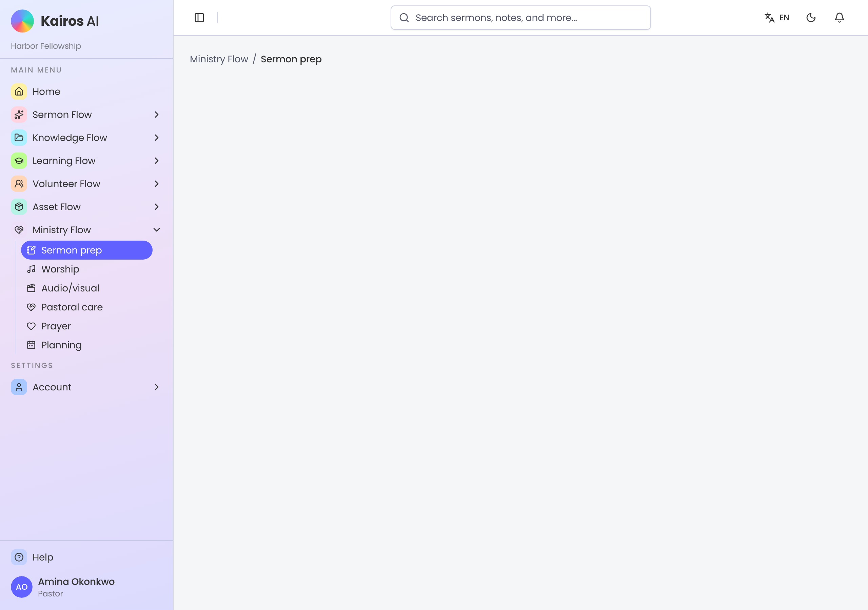Open the notifications bell
The height and width of the screenshot is (610, 868).
pyautogui.click(x=839, y=18)
